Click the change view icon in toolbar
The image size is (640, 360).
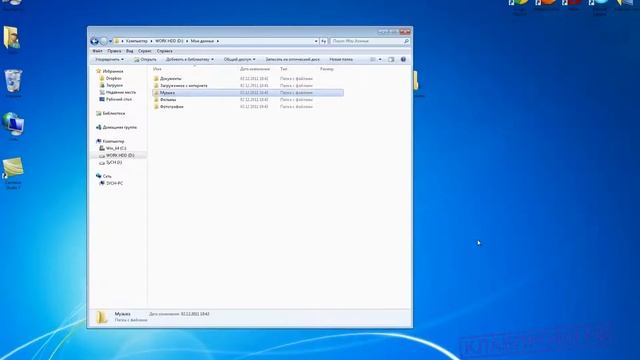pyautogui.click(x=373, y=60)
